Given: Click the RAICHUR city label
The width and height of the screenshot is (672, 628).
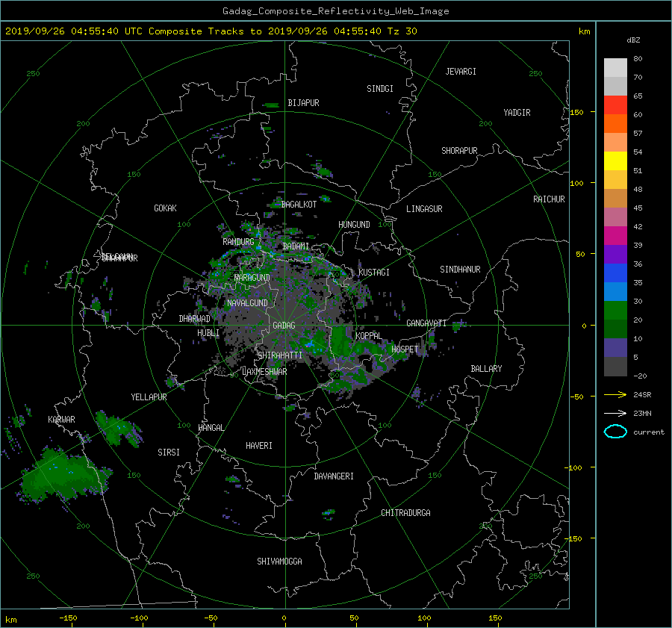Looking at the screenshot, I should tap(549, 199).
